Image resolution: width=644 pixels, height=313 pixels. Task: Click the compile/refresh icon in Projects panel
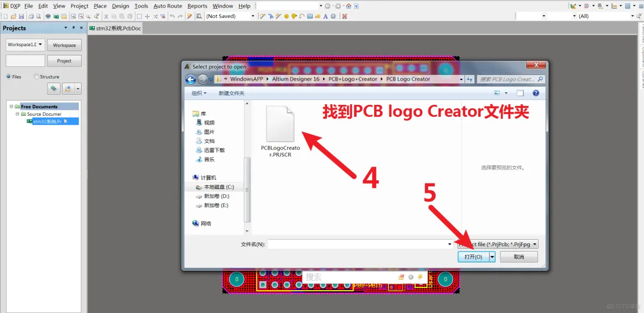pos(53,88)
